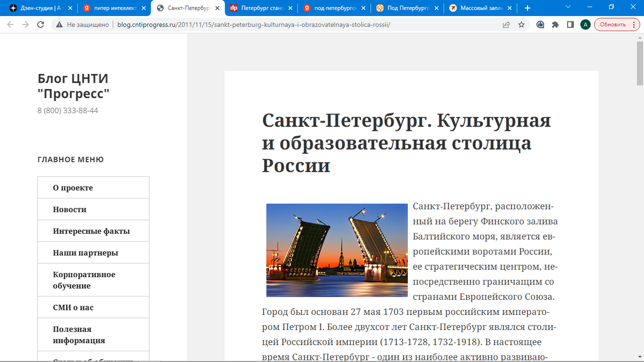
Task: Click the 'ГЛАВНОЕ МЕНЮ' heading
Action: [x=71, y=159]
